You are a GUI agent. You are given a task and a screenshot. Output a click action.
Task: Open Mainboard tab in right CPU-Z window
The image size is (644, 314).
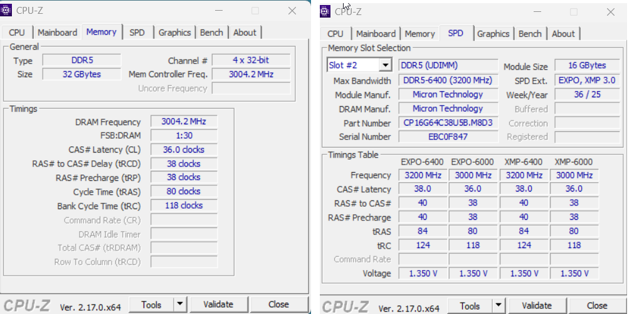tap(376, 34)
